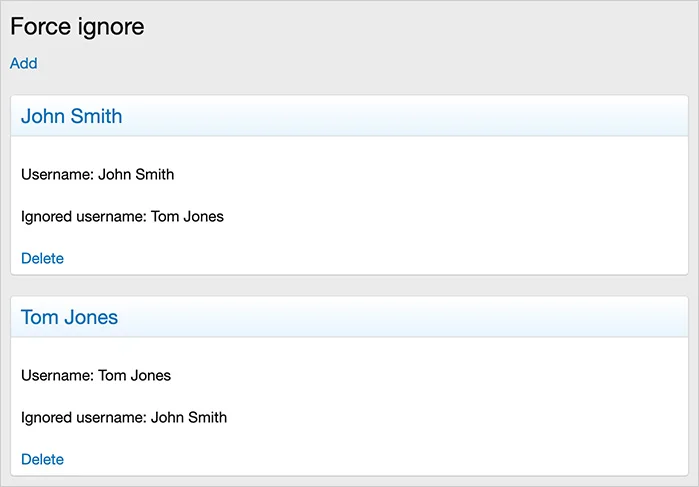Click the 'Username: John Smith' text line
The height and width of the screenshot is (487, 699).
tap(97, 174)
